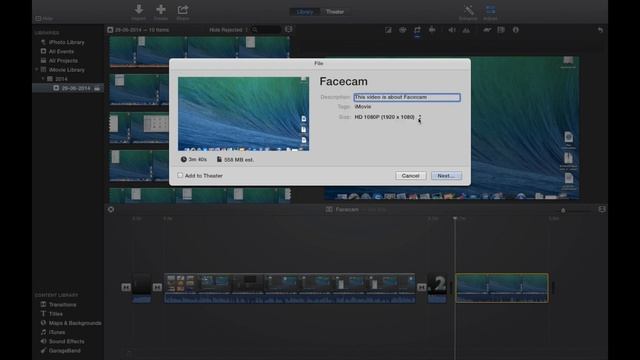
Task: Select iPhoto Library in the sidebar
Action: [x=66, y=42]
